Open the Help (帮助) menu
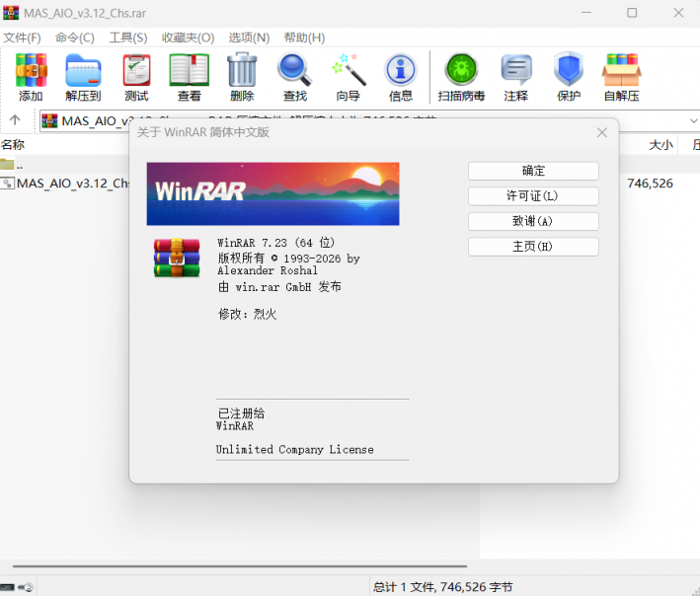Viewport: 700px width, 596px height. [x=304, y=37]
